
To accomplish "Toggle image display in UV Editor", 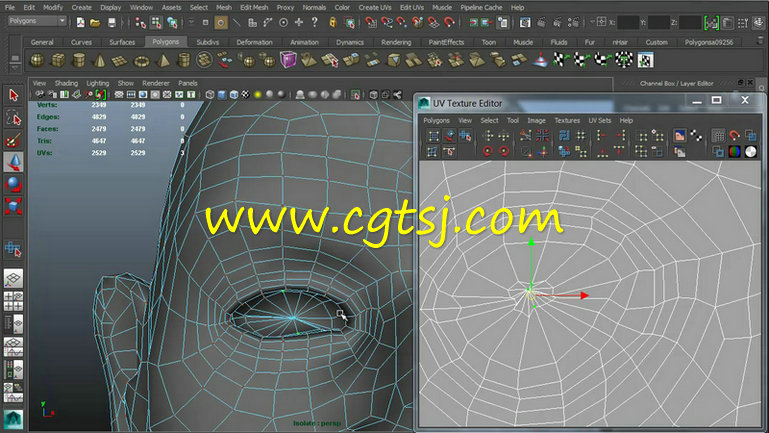I will point(679,135).
